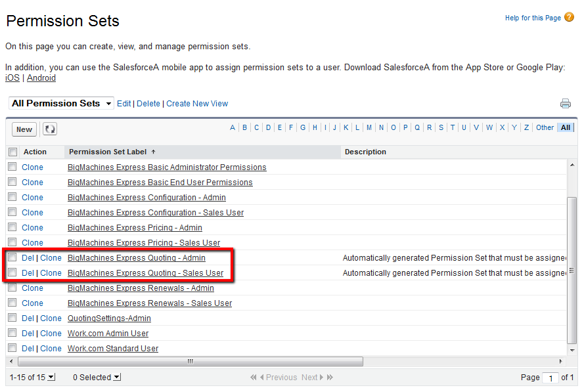Click the scroll down arrow of list

click(572, 350)
